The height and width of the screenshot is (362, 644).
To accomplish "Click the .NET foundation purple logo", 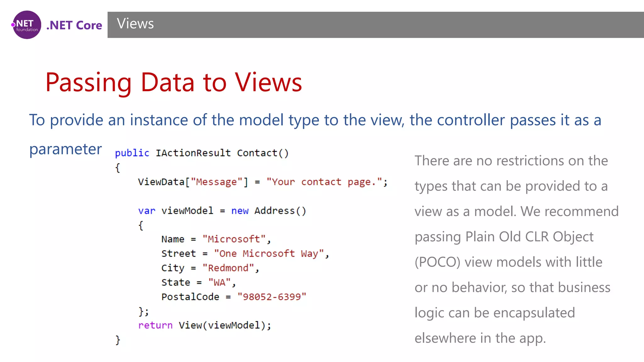I will tap(26, 25).
